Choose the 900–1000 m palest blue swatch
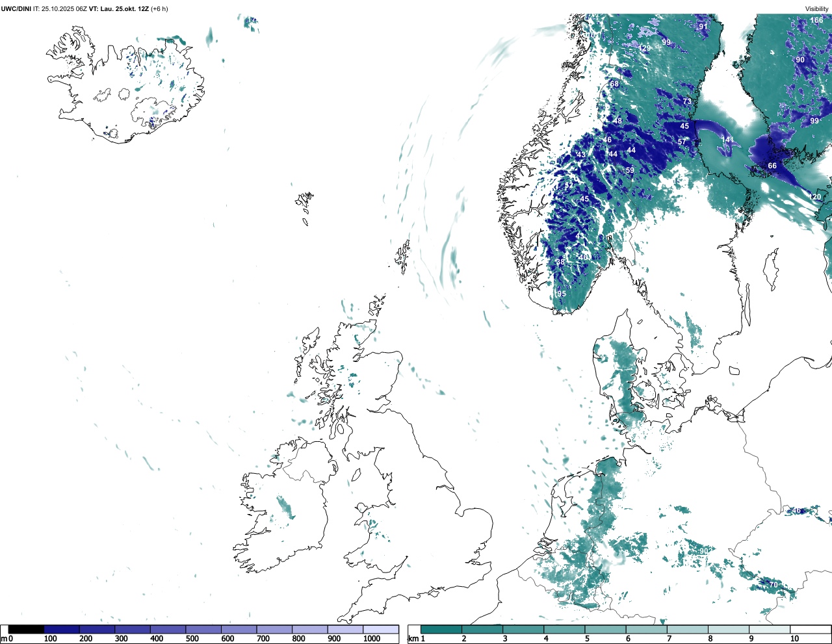Screen dimensions: 832x644 (345, 629)
